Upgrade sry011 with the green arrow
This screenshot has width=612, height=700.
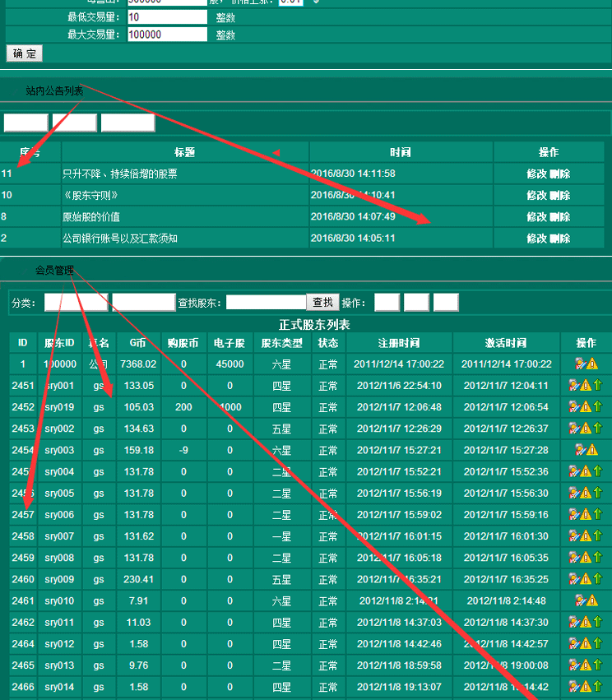(598, 621)
